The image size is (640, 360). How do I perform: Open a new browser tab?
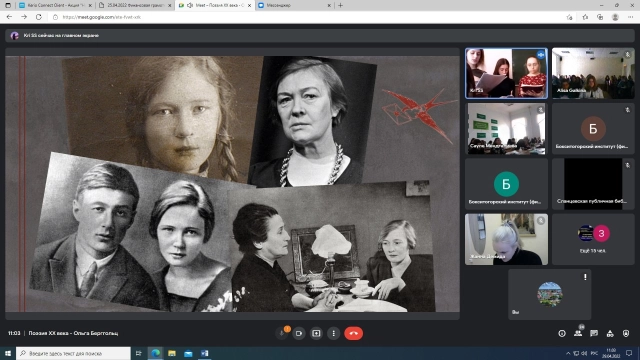[340, 5]
